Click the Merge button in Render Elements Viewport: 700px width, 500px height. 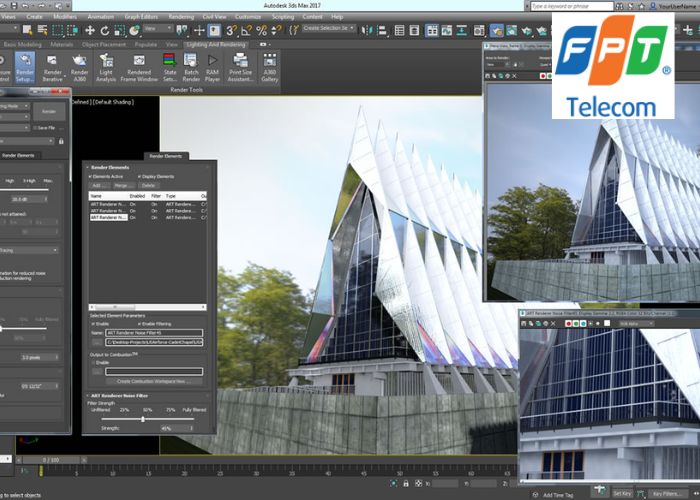point(124,185)
